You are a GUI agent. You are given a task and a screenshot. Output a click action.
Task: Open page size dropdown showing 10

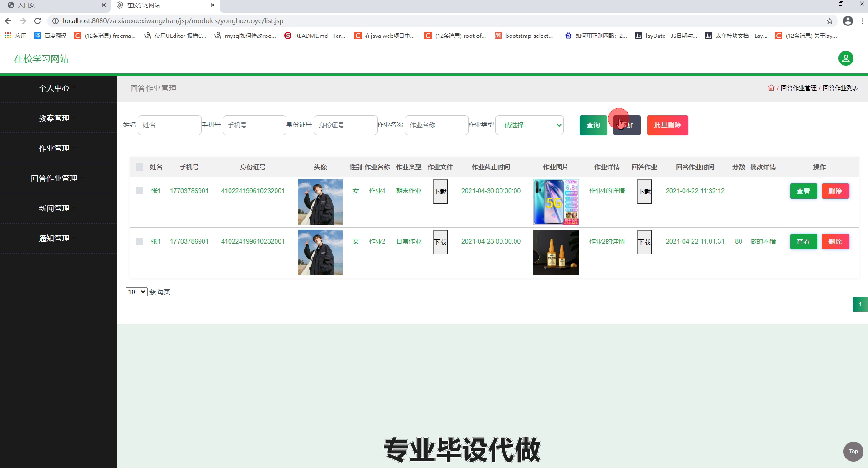(137, 292)
